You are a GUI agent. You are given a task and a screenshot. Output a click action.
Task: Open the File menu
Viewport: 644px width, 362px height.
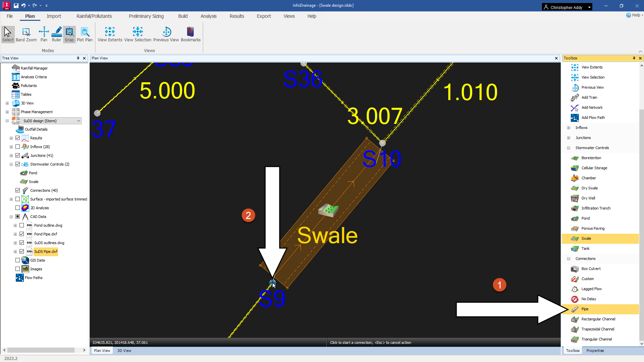click(x=10, y=16)
